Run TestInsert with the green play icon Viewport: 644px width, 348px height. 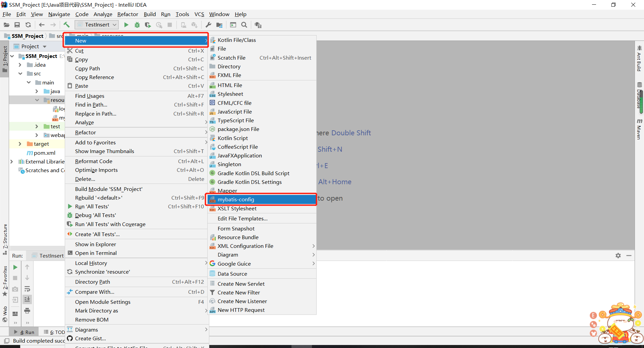[126, 25]
